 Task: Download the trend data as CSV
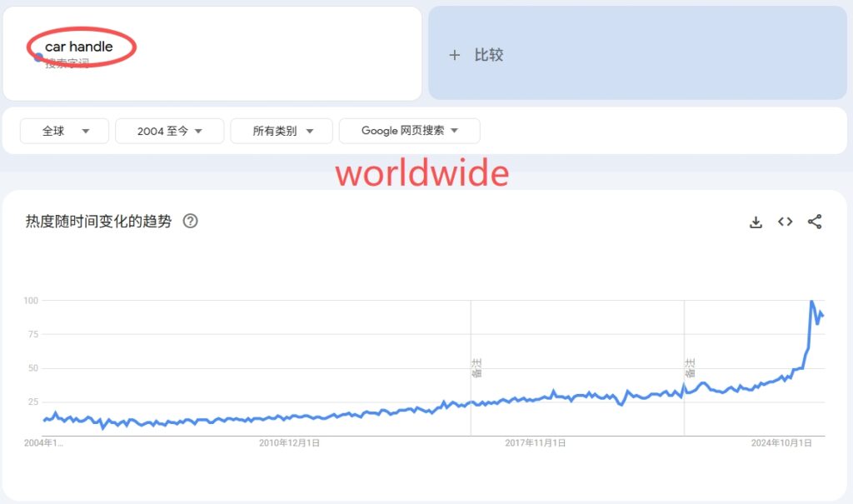[x=756, y=222]
